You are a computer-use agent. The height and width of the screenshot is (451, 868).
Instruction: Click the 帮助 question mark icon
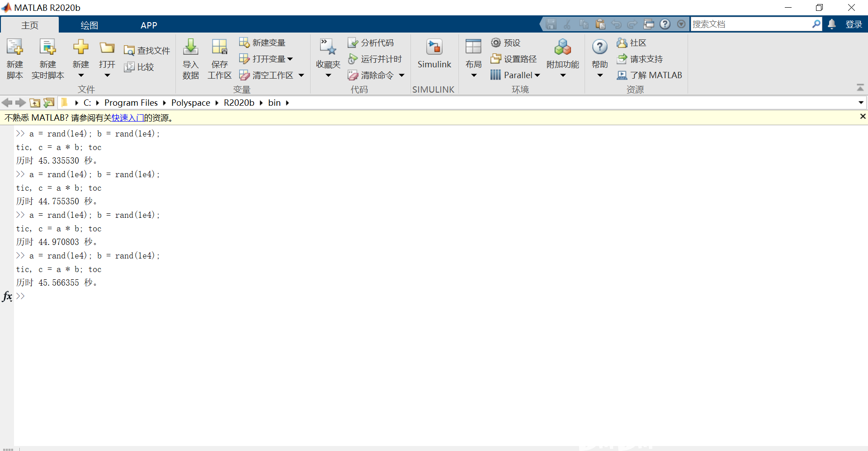[x=599, y=47]
